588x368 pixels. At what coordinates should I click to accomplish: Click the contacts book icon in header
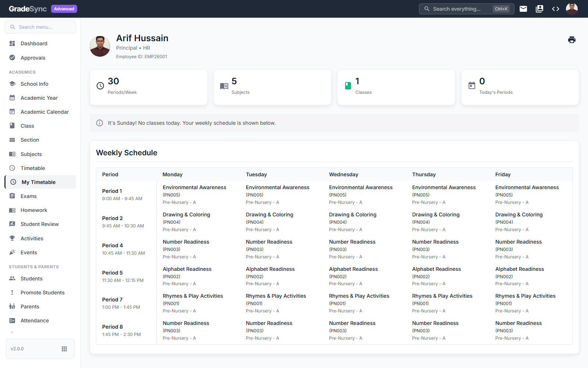[539, 9]
